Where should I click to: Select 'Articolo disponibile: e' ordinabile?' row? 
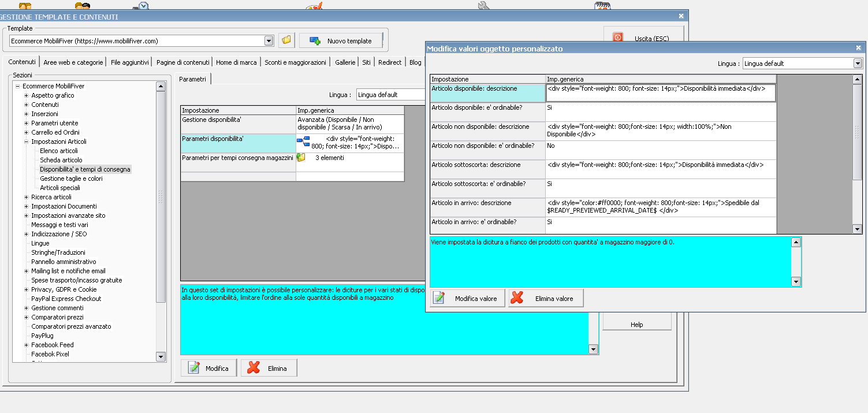(603, 111)
